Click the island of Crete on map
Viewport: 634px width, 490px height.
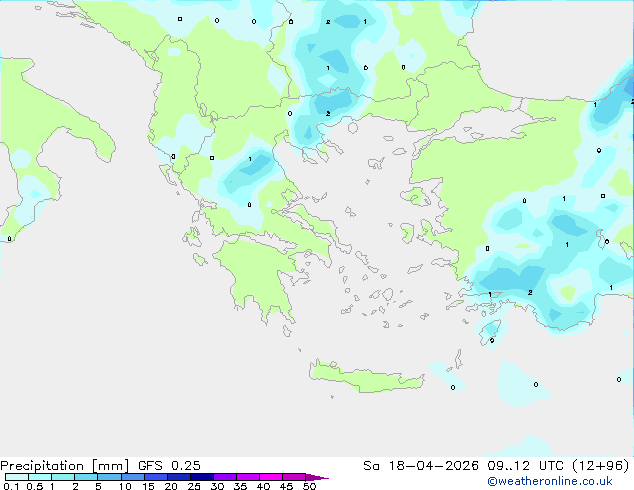(x=366, y=378)
